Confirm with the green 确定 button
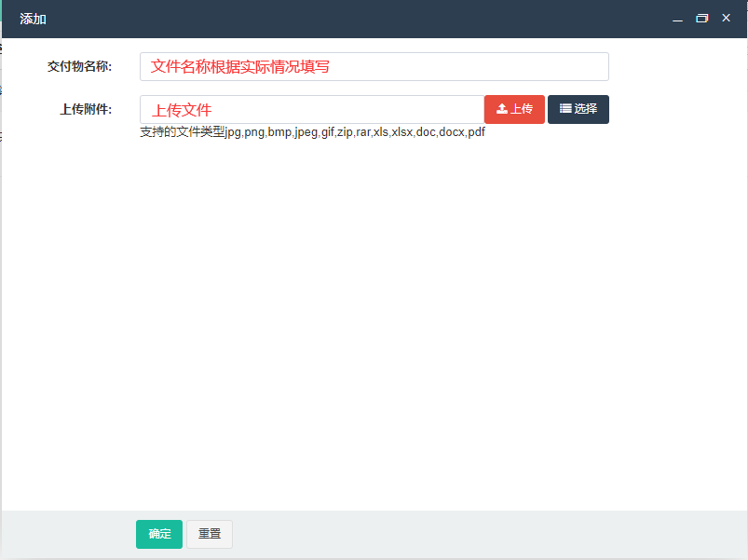 [x=159, y=534]
